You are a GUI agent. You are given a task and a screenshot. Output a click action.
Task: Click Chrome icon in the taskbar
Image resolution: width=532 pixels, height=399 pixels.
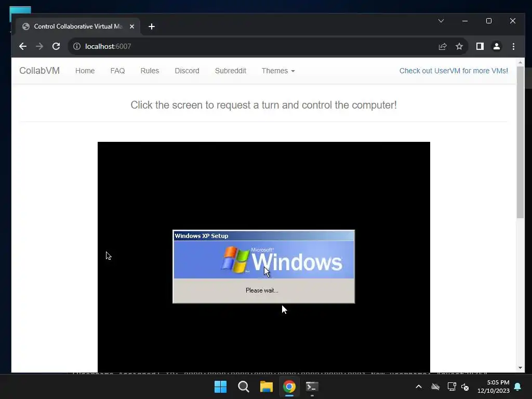(289, 387)
